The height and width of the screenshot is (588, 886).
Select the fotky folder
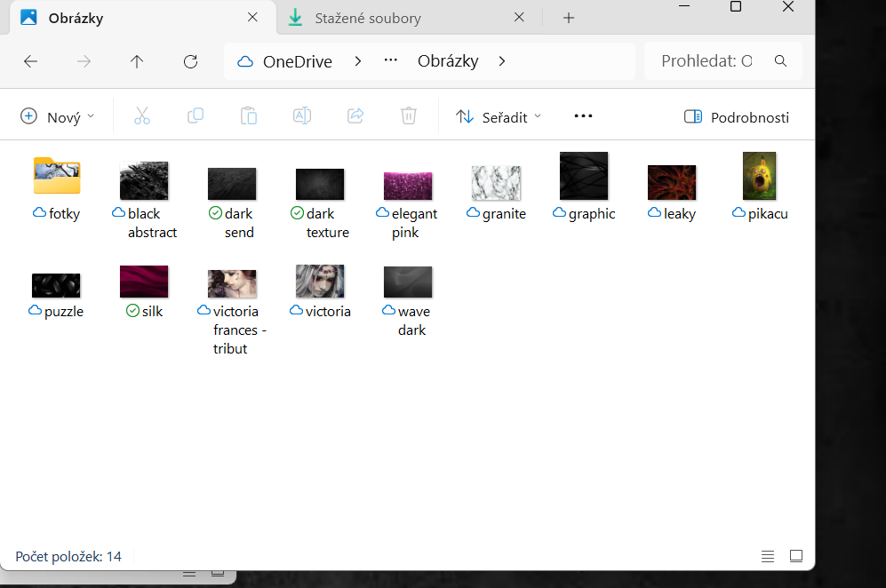point(57,190)
